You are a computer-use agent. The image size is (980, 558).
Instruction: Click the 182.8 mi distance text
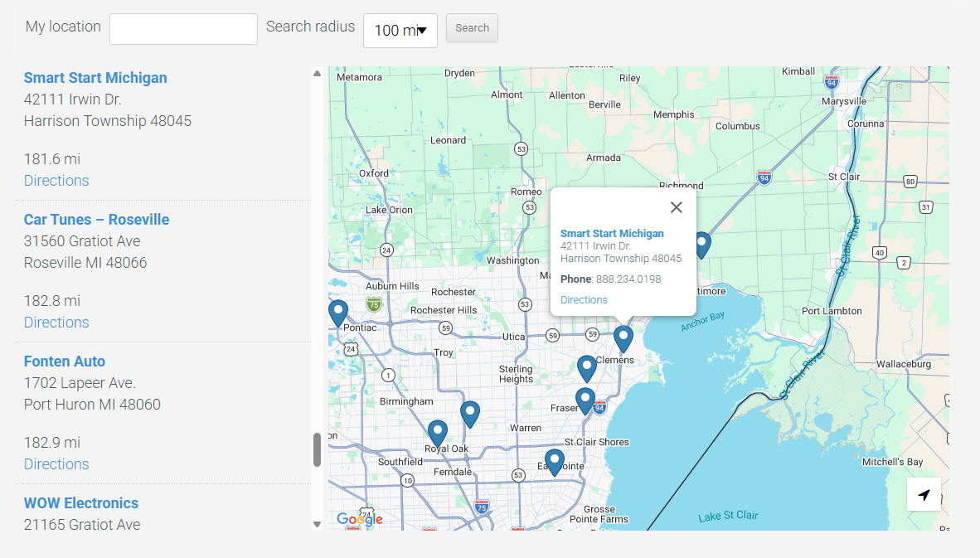click(52, 301)
